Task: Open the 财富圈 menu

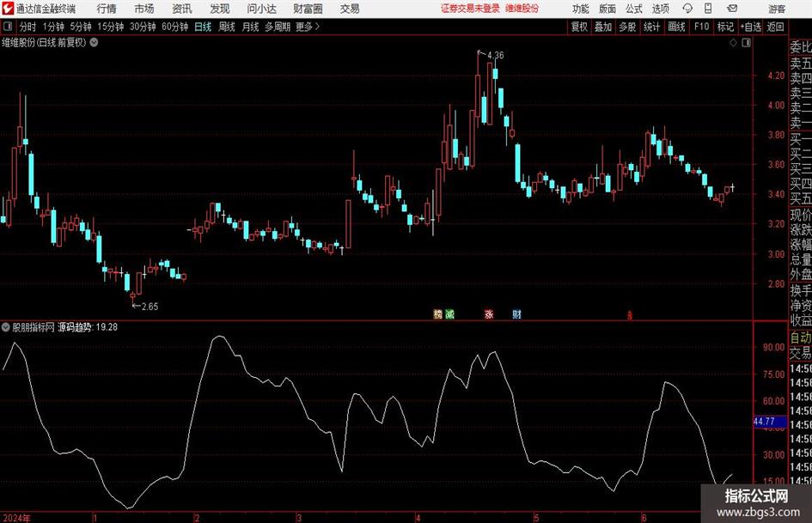Action: coord(308,9)
